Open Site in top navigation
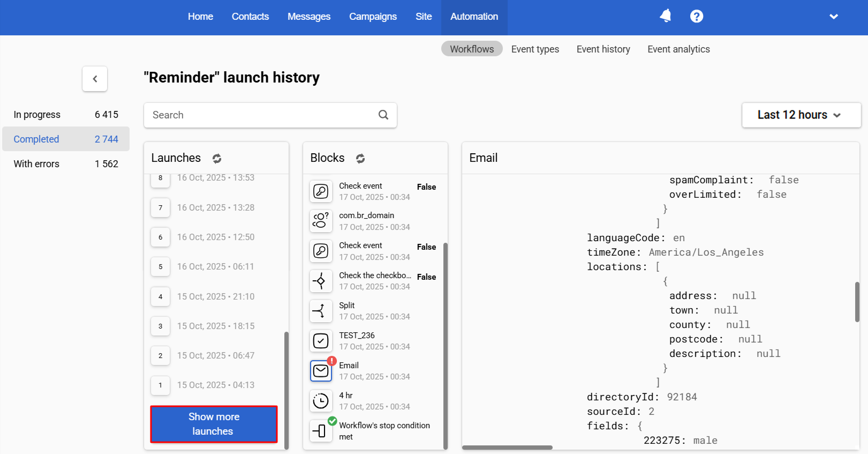This screenshot has width=868, height=454. 424,17
